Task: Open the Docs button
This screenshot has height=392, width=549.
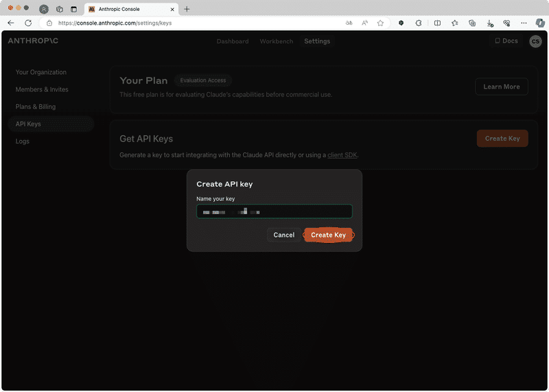Action: coord(506,41)
